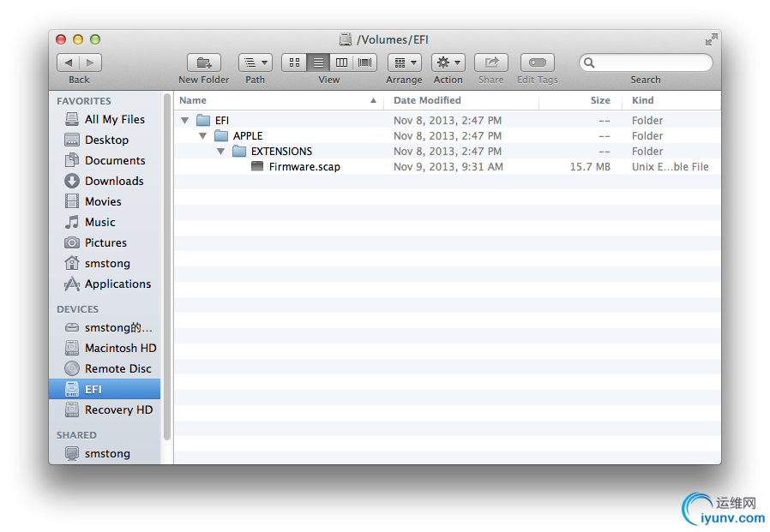Image resolution: width=770 pixels, height=532 pixels.
Task: Select the EXTENSIONS folder icon
Action: click(x=239, y=151)
